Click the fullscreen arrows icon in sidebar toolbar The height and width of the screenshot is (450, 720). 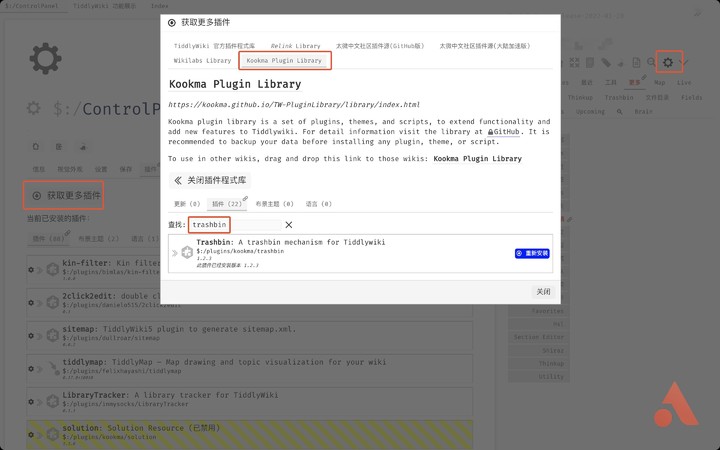point(574,62)
